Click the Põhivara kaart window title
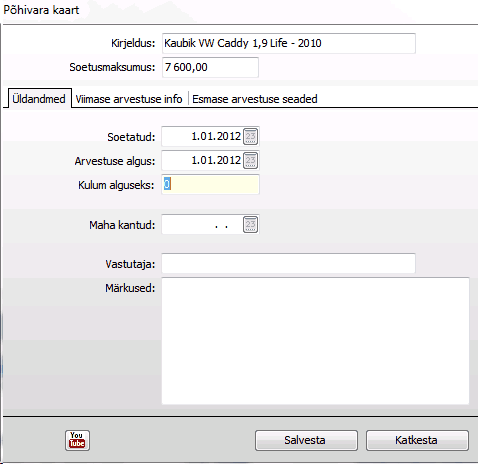 click(41, 10)
